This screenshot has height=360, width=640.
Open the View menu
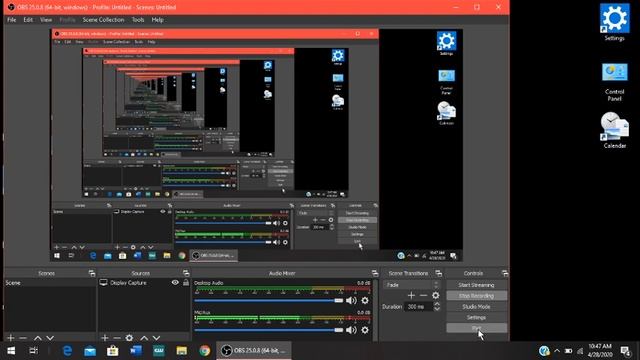(46, 20)
